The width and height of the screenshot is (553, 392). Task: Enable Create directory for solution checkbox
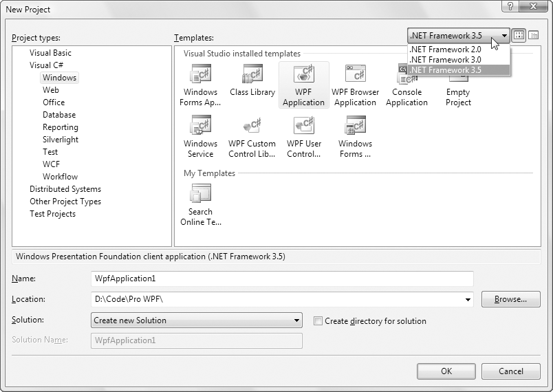point(318,320)
